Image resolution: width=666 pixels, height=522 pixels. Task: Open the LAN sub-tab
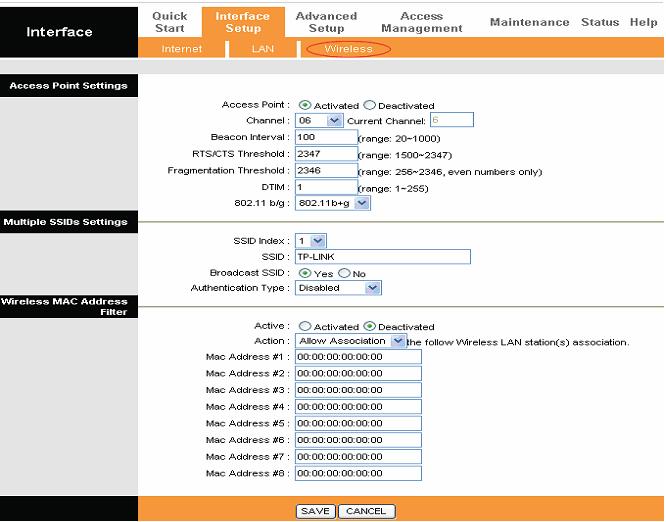pyautogui.click(x=262, y=49)
